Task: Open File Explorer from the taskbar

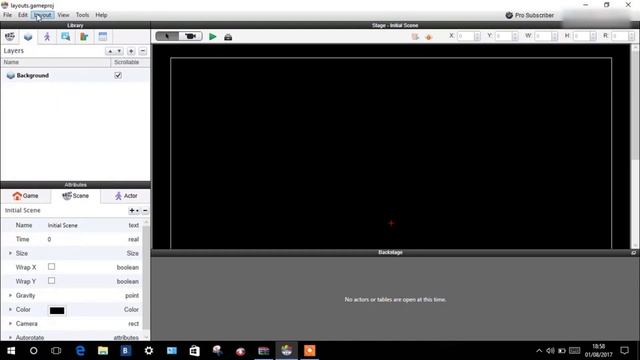Action: (103, 351)
